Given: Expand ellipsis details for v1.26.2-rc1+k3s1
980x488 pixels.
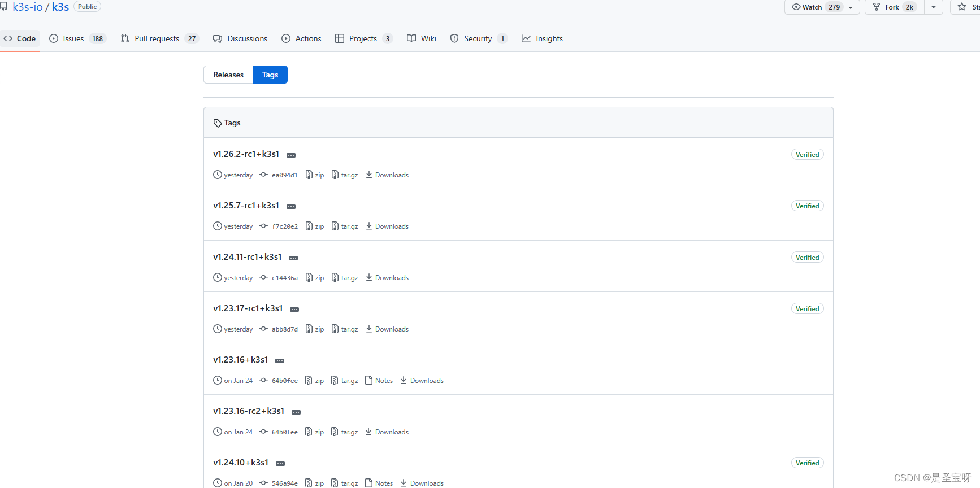Looking at the screenshot, I should (291, 155).
